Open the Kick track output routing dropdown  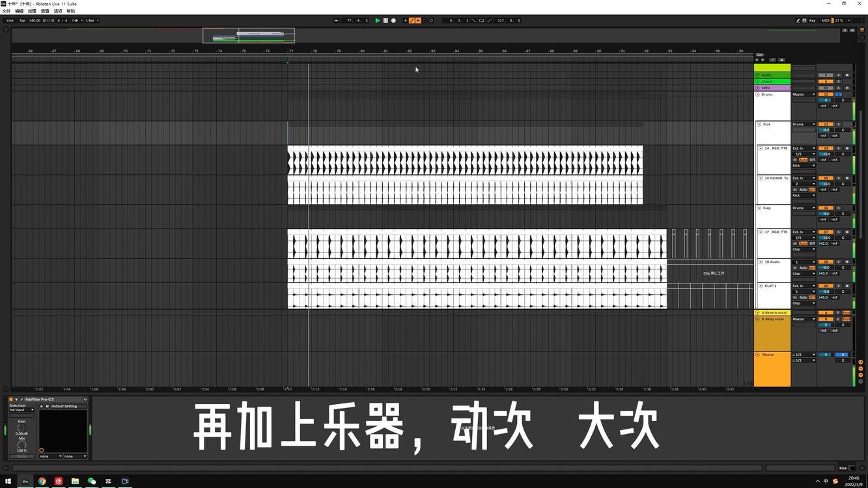(804, 124)
